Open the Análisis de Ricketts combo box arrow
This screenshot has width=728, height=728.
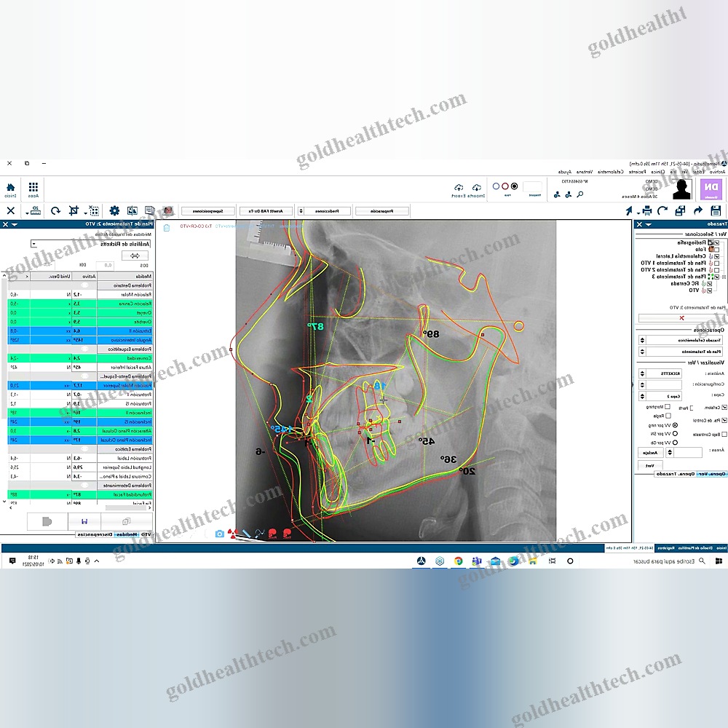(33, 244)
